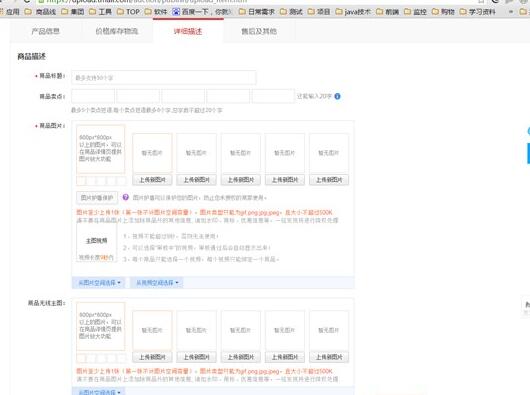Open the 软件 bookmark folder
The height and width of the screenshot is (395, 530).
pos(156,12)
